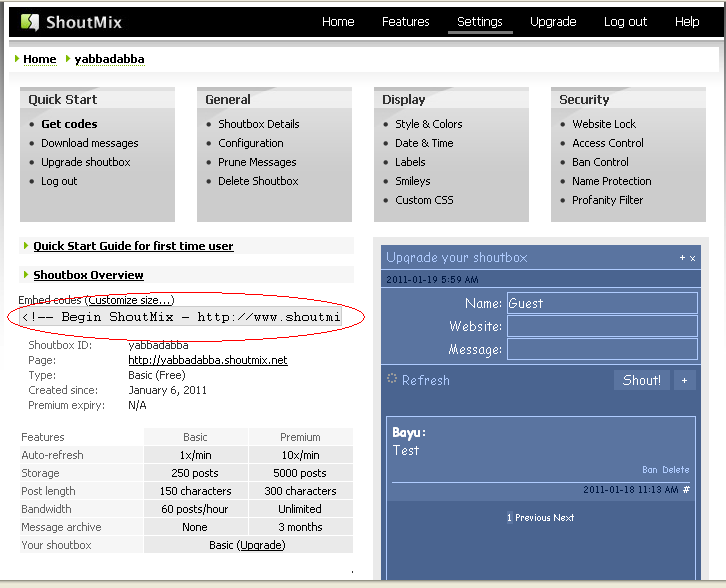726x588 pixels.
Task: Open Prune Messages option
Action: 257,162
